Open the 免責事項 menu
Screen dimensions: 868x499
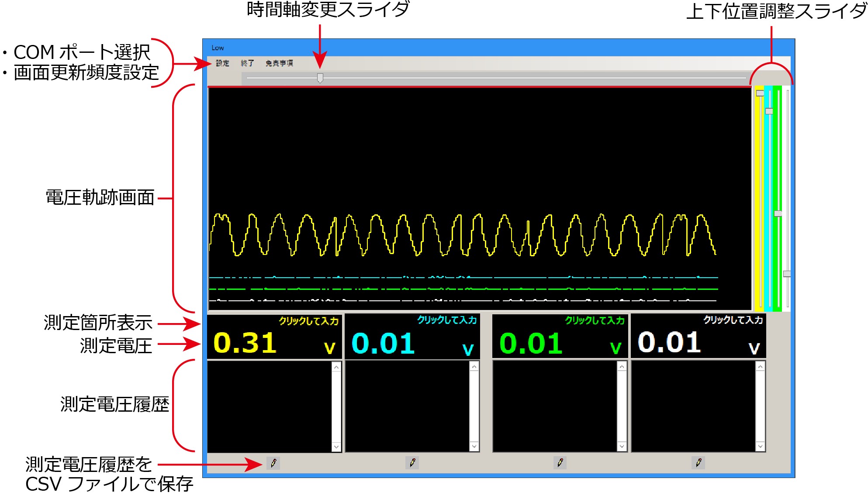279,63
